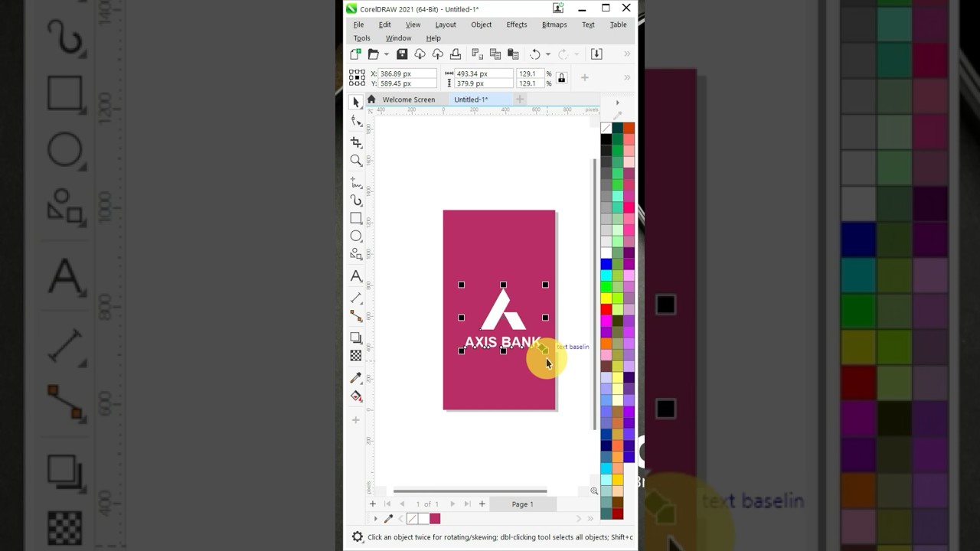
Task: Select the Freehand drawing tool
Action: click(356, 182)
